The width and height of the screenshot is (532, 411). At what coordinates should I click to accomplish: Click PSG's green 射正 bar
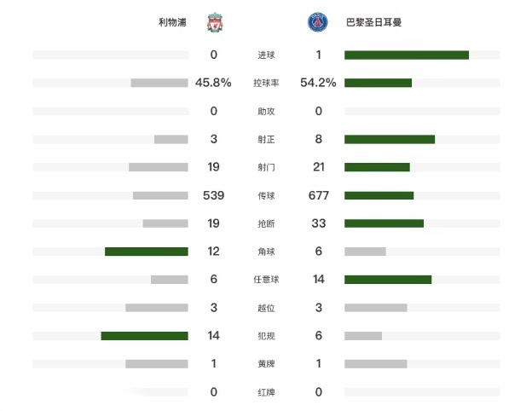(390, 139)
